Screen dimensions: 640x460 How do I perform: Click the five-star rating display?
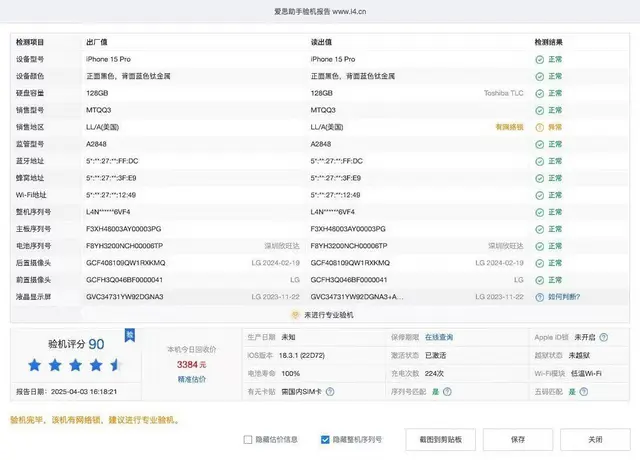pos(74,365)
